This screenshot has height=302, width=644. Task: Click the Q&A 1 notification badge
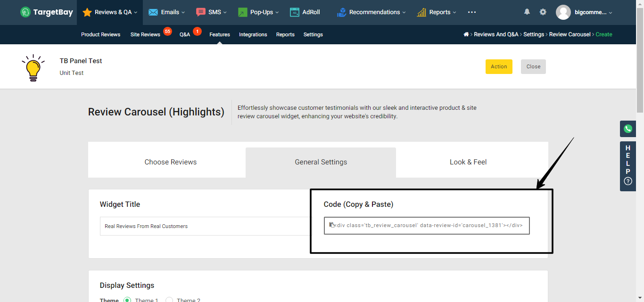tap(197, 31)
